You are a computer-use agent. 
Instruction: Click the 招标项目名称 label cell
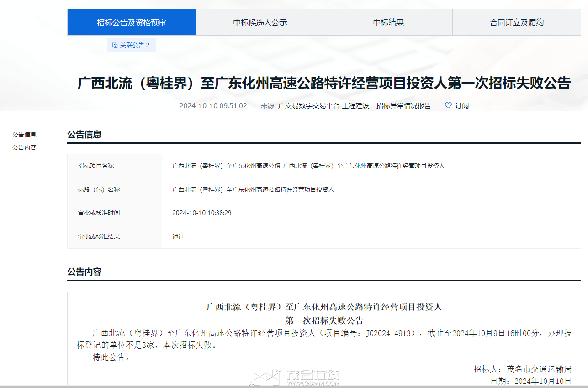tap(115, 166)
